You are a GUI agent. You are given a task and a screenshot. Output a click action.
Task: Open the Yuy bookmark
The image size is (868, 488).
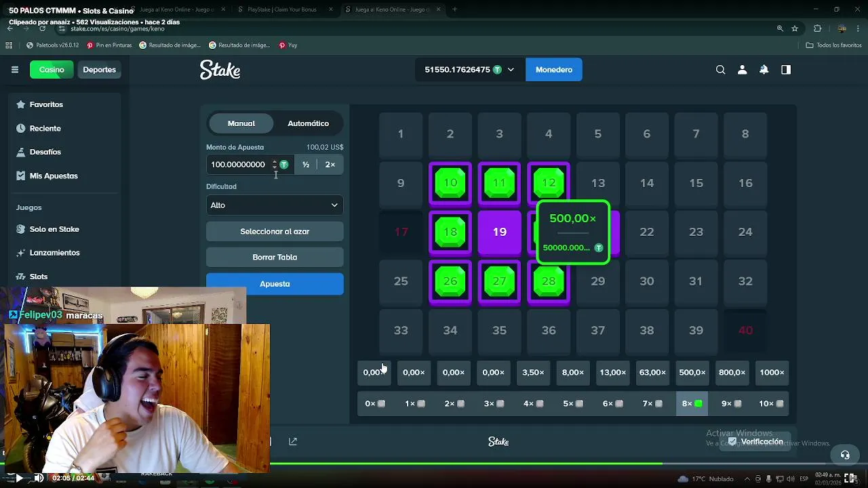click(288, 45)
